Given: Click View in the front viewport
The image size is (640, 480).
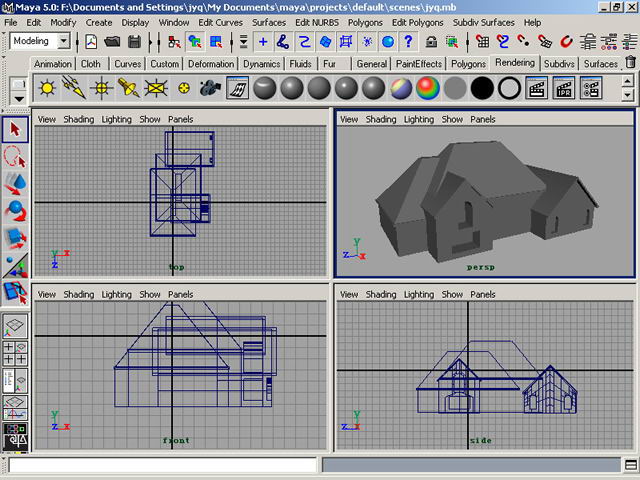Looking at the screenshot, I should tap(46, 294).
